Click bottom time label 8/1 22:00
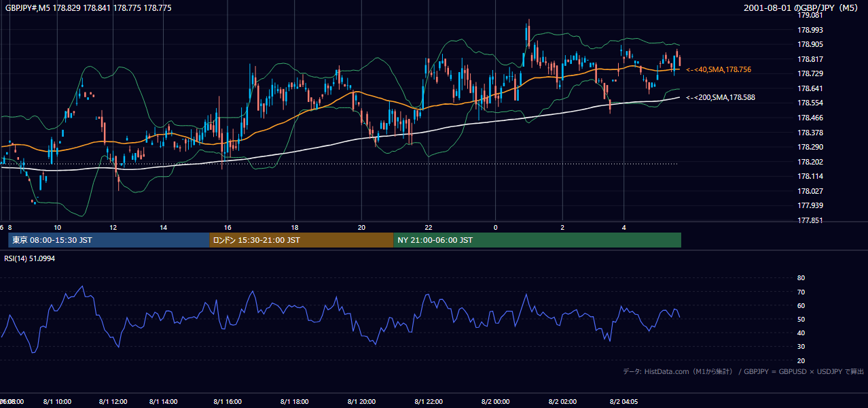Image resolution: width=868 pixels, height=408 pixels. tap(428, 402)
